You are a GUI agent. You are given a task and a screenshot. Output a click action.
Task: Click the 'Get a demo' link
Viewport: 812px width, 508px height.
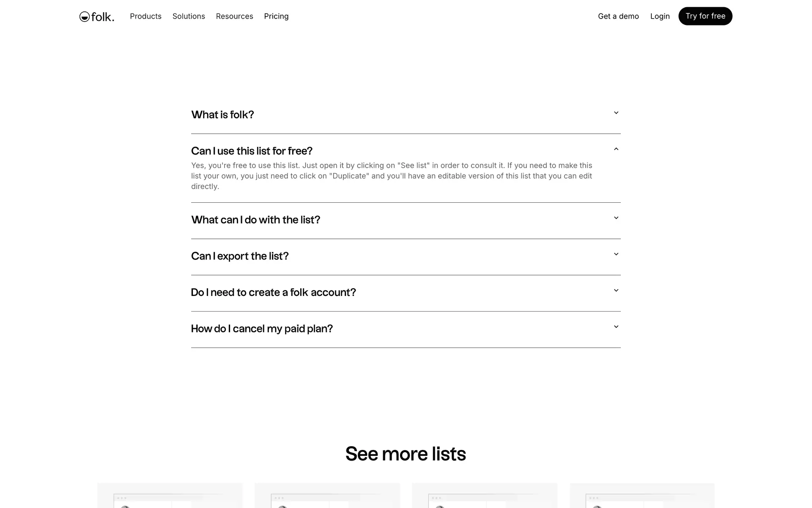pyautogui.click(x=618, y=16)
